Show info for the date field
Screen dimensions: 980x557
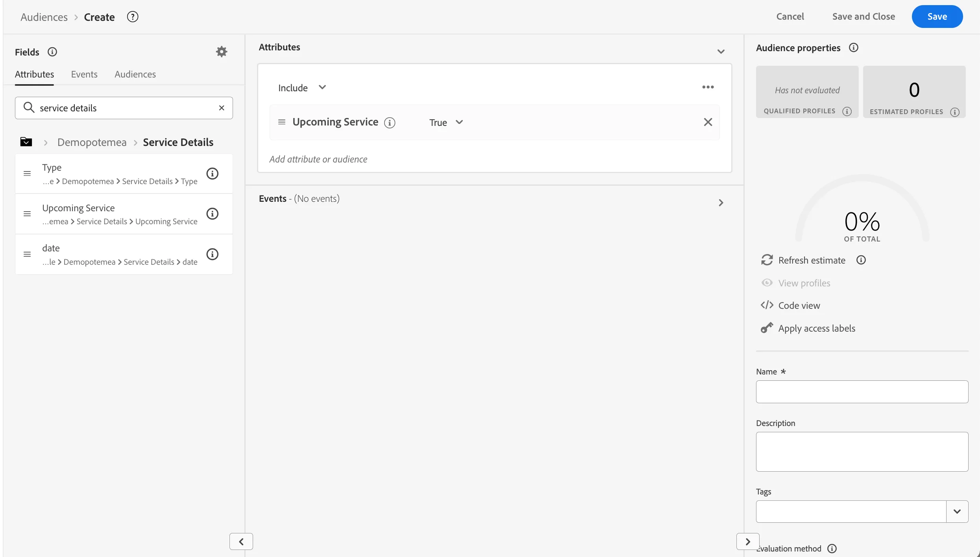pyautogui.click(x=213, y=254)
